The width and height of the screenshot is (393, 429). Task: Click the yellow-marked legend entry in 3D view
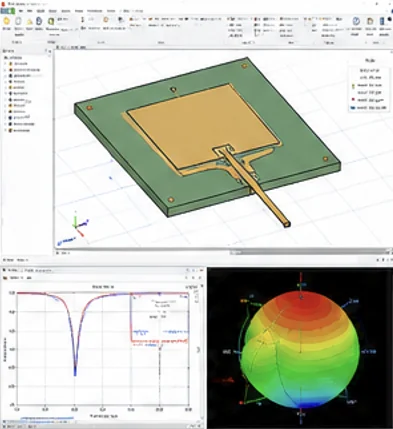[x=368, y=86]
